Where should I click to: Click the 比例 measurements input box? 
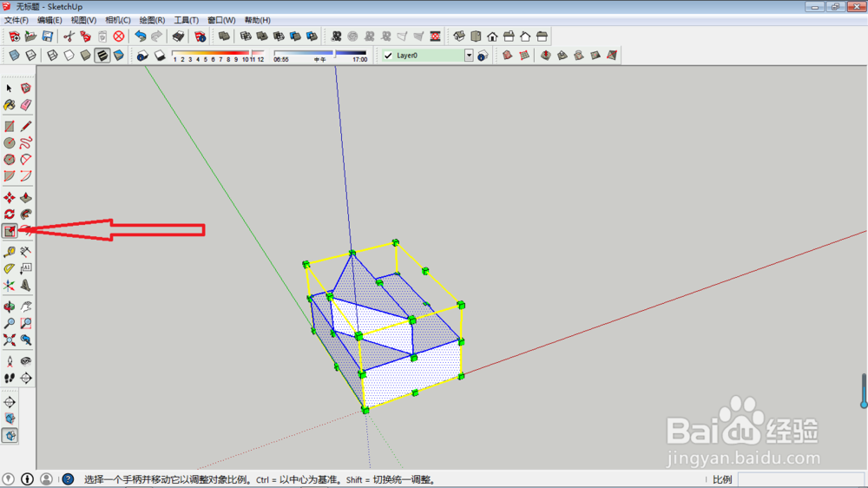tap(801, 479)
